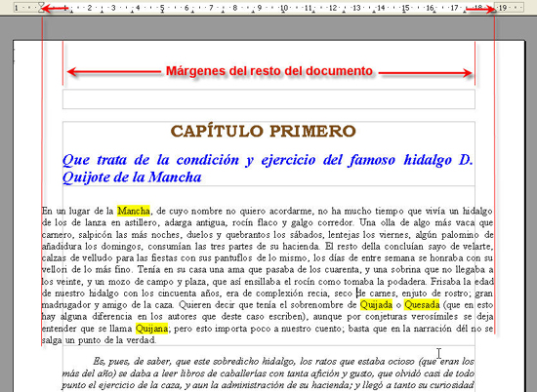
Task: Click the 'Márgenes del resto del documento' label
Action: click(x=269, y=71)
